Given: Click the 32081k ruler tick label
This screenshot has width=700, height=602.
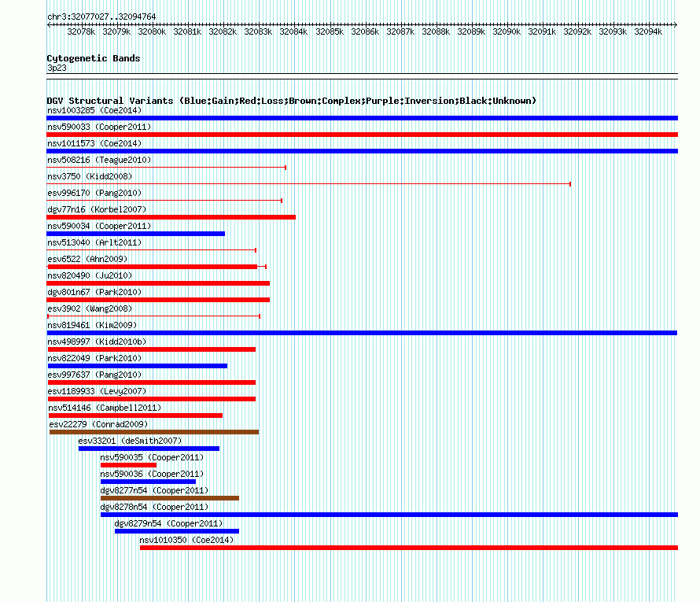Looking at the screenshot, I should pyautogui.click(x=187, y=31).
